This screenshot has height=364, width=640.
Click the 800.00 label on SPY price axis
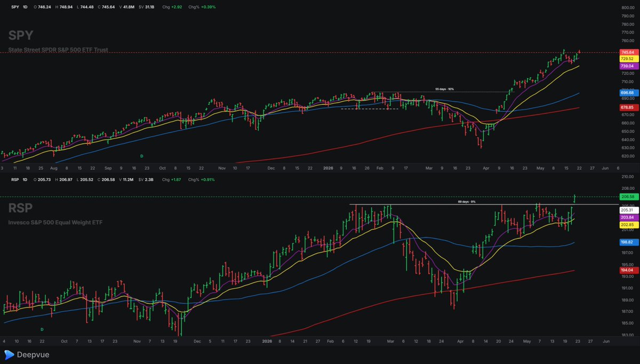point(627,7)
